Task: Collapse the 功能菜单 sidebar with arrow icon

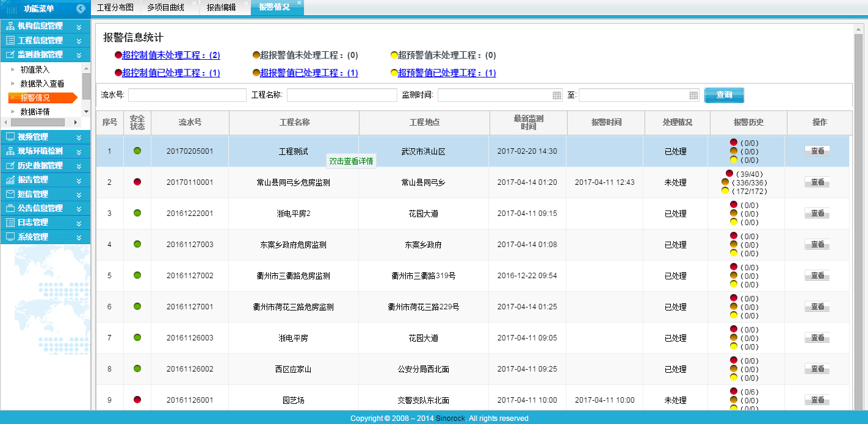Action: (x=81, y=9)
